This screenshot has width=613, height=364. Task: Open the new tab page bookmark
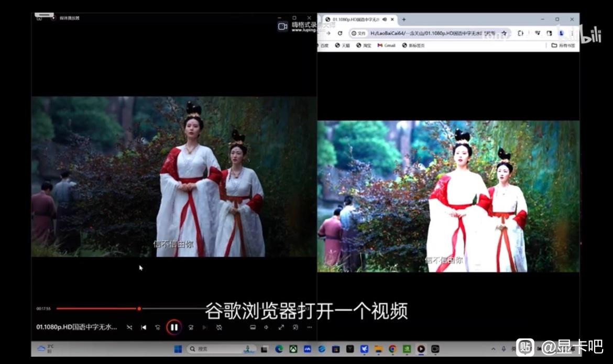413,46
